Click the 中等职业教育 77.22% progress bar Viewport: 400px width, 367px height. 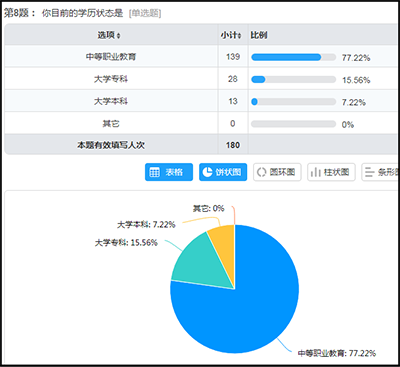click(293, 57)
